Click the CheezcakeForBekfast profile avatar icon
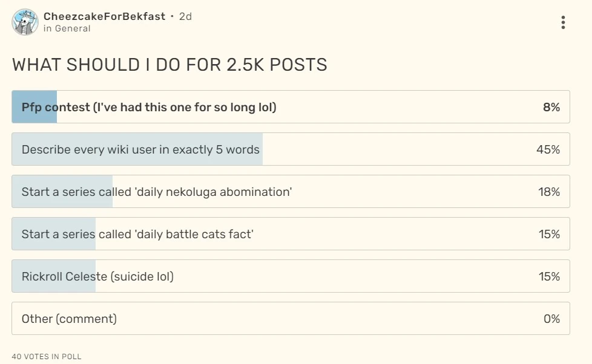This screenshot has height=364, width=592. 24,22
